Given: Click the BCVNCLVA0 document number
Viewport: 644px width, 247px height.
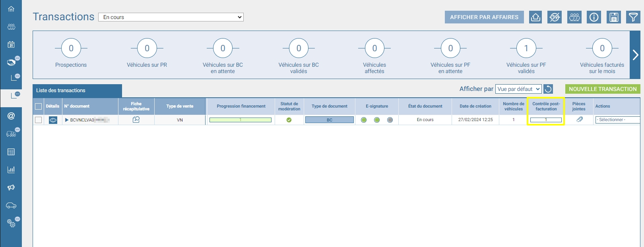Looking at the screenshot, I should click(x=90, y=120).
